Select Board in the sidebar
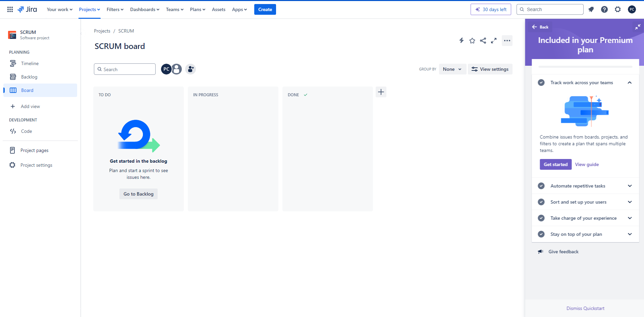 (40, 90)
